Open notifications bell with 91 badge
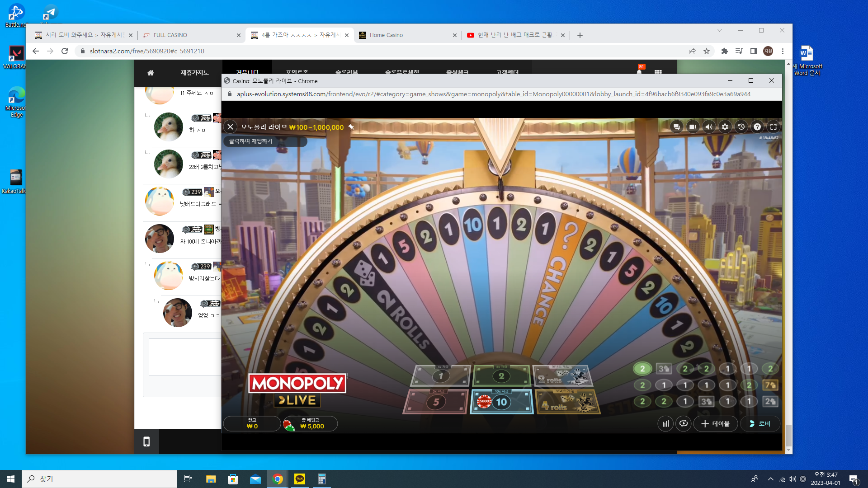This screenshot has width=868, height=488. [639, 71]
